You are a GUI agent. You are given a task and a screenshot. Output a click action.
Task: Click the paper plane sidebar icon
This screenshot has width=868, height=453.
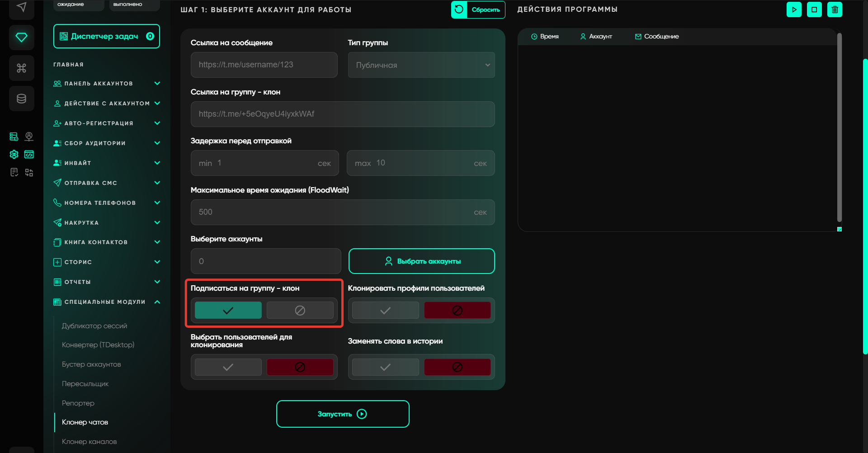pyautogui.click(x=21, y=7)
